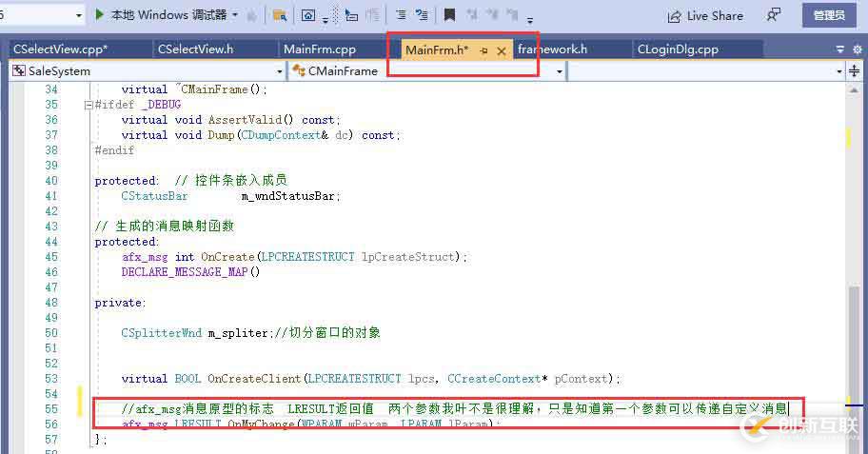
Task: Click the scrollbar up arrow
Action: pos(854,89)
